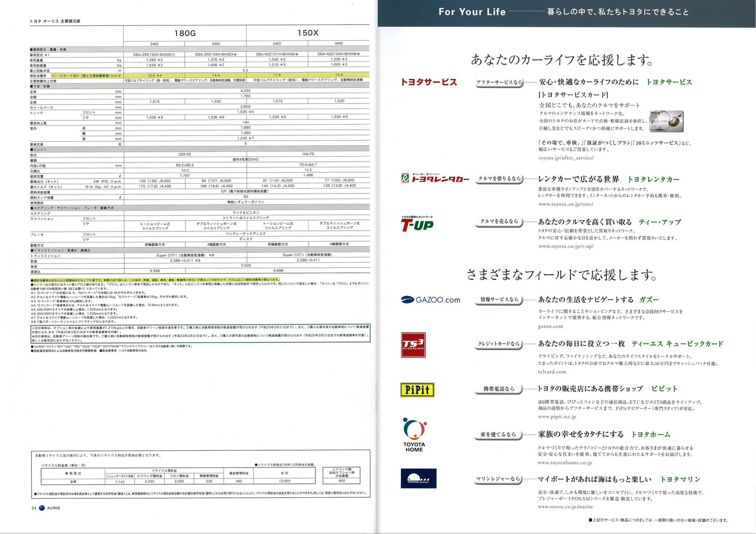Open the www.toyota.co.jp/rent/ link

565,204
